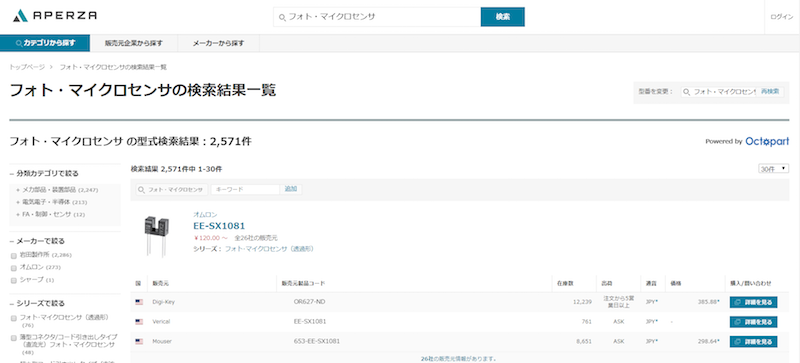800x363 pixels.
Task: Click the magnifier icon in top search box
Action: click(x=282, y=17)
